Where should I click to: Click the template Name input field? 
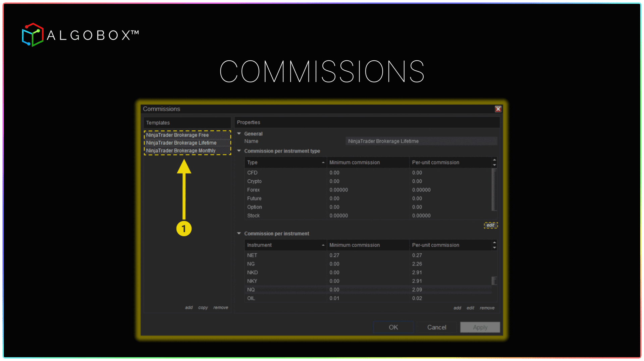[421, 141]
